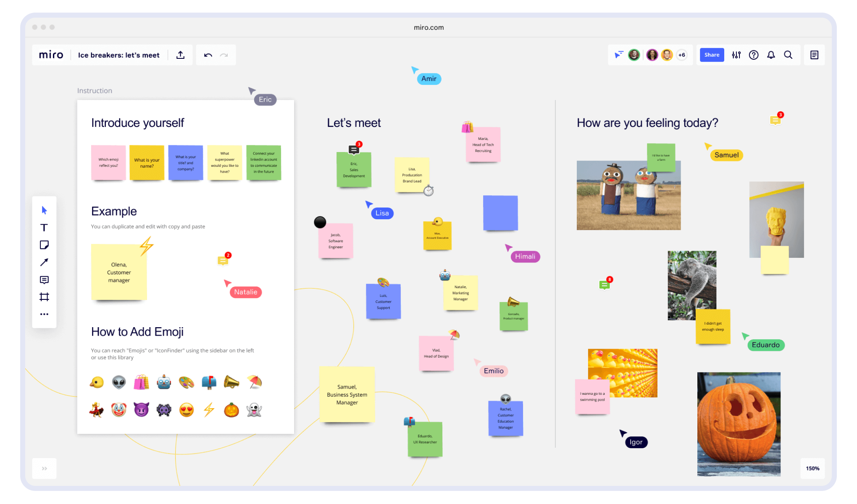Select the cursor select tool
The image size is (857, 504).
44,210
